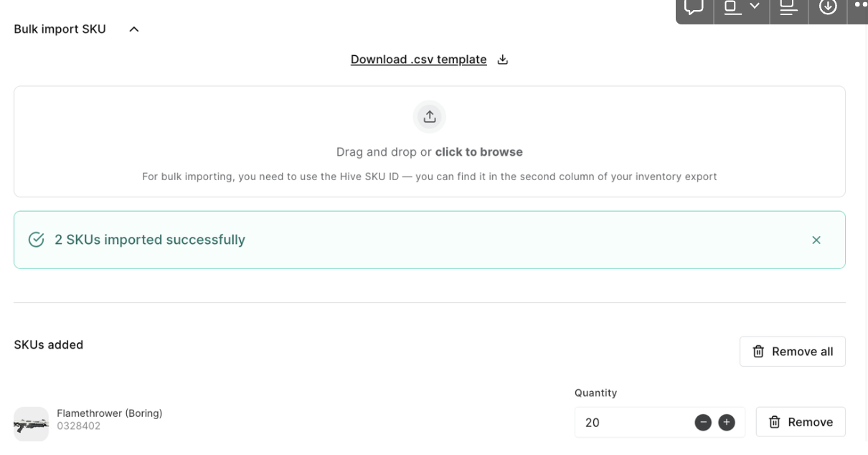This screenshot has height=455, width=868.
Task: Collapse the Bulk import SKU section
Action: pos(133,29)
